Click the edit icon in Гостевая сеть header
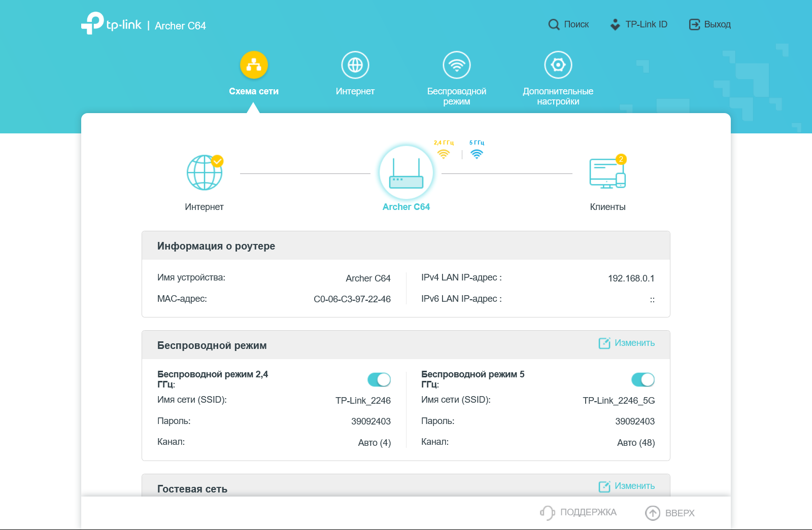This screenshot has width=812, height=530. click(604, 486)
